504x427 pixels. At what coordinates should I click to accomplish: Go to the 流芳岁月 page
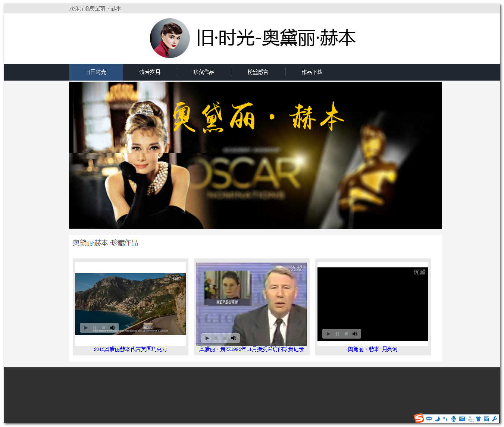point(150,72)
